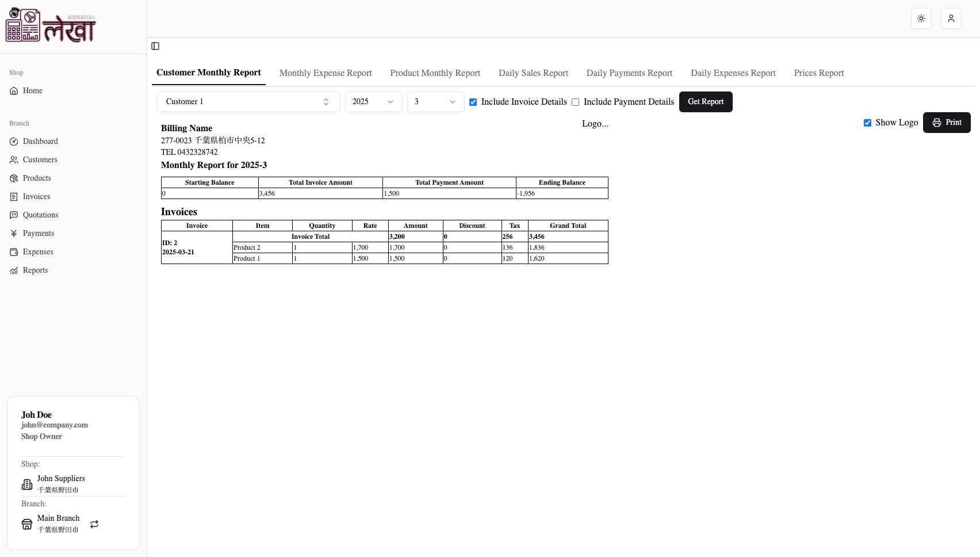Open the customer selection dropdown
The image size is (980, 557).
tap(248, 101)
